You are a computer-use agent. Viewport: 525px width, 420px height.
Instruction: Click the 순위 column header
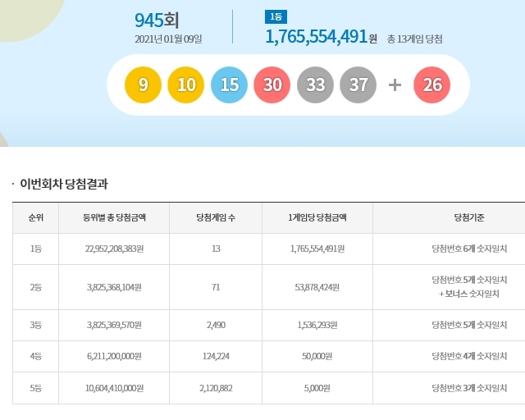point(35,217)
